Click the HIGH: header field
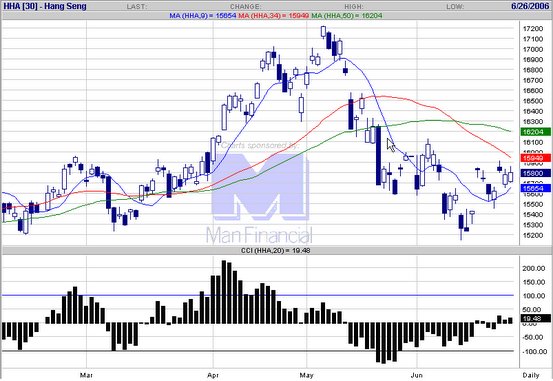This screenshot has width=553, height=381. [x=354, y=7]
